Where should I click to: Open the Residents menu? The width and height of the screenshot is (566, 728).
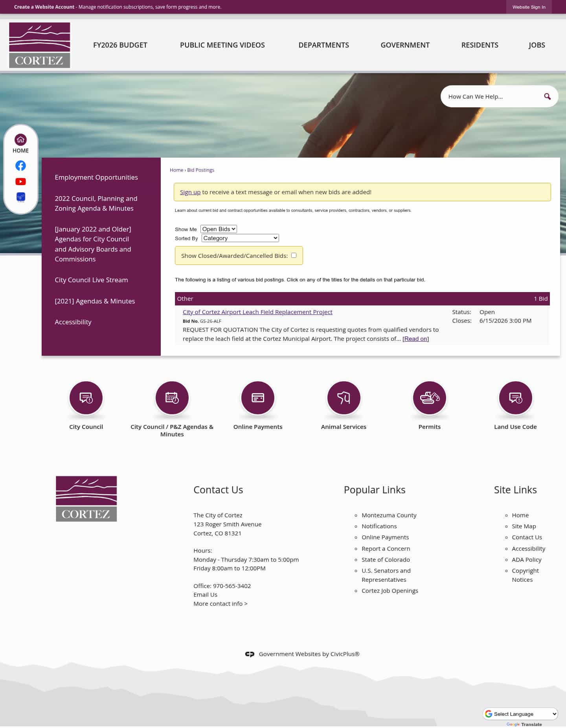tap(480, 45)
